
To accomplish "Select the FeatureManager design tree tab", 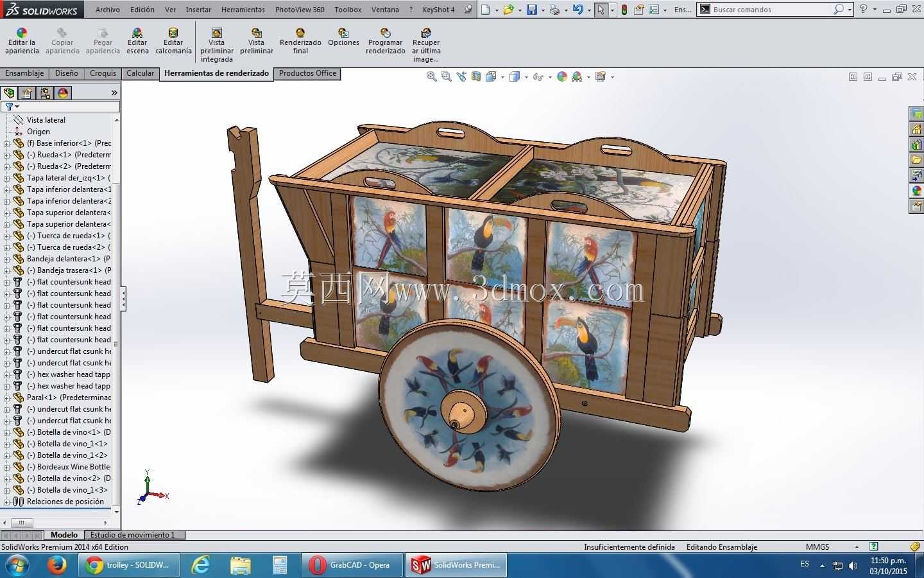I will 9,93.
